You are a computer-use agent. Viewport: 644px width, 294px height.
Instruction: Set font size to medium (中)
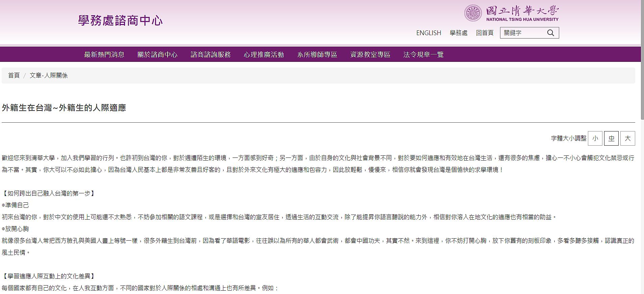point(611,138)
